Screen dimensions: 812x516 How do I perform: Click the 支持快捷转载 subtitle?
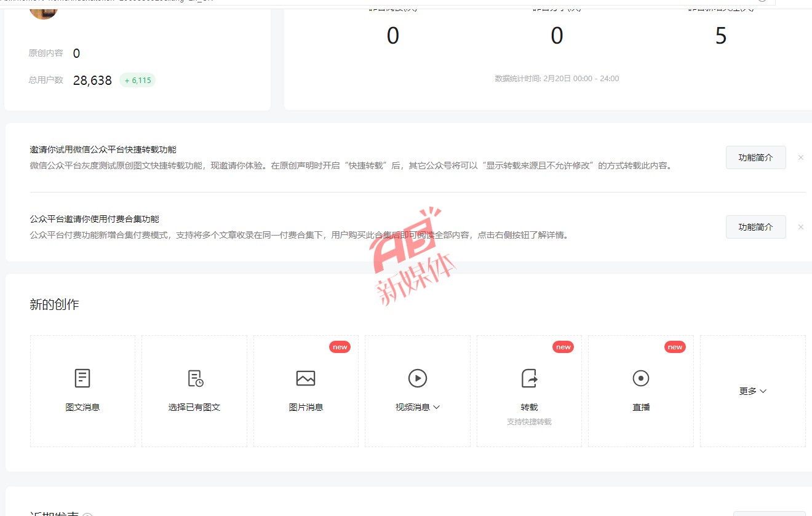(529, 422)
